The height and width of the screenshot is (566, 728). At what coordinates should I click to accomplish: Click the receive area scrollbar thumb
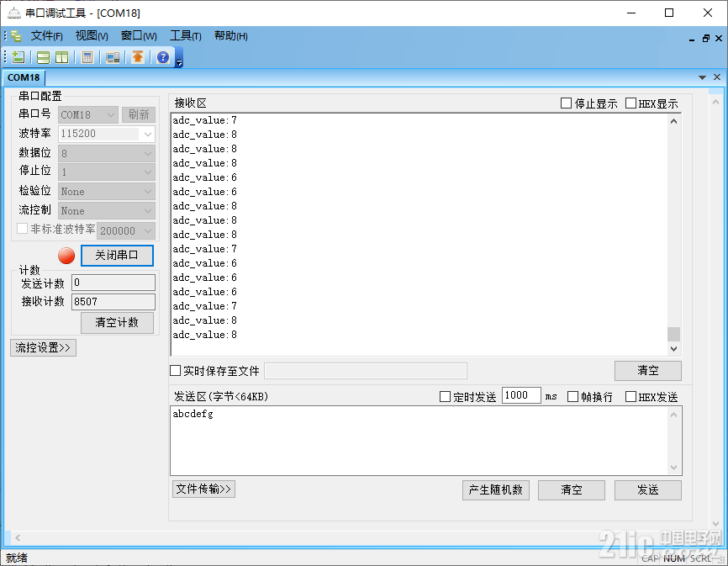(673, 334)
